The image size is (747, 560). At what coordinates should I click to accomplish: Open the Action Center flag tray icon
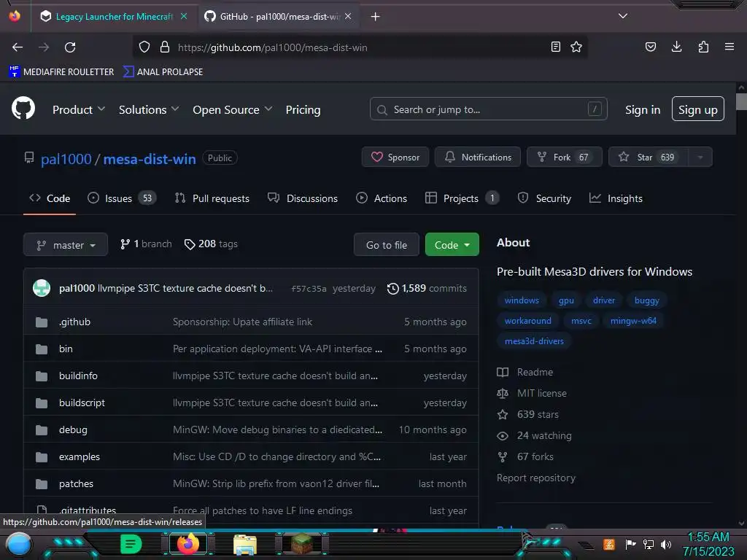(x=630, y=544)
